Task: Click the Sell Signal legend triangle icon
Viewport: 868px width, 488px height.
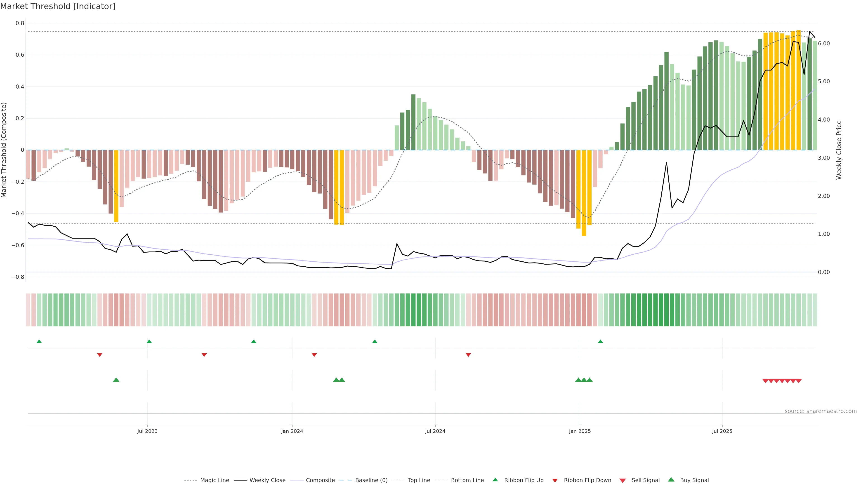Action: pyautogui.click(x=623, y=480)
